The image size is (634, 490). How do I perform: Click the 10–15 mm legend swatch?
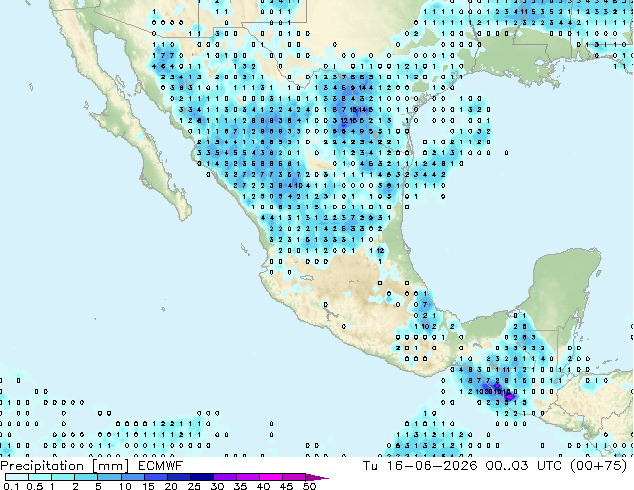pos(132,477)
